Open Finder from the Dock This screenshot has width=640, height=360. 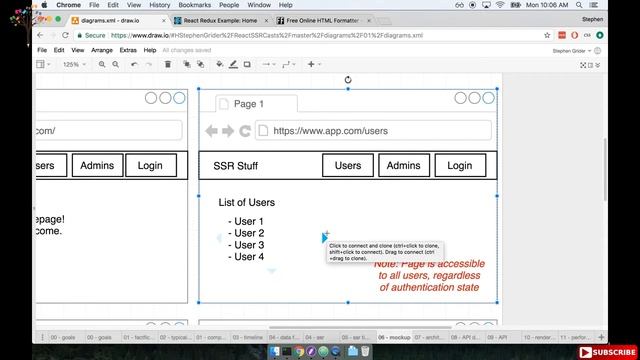(274, 351)
